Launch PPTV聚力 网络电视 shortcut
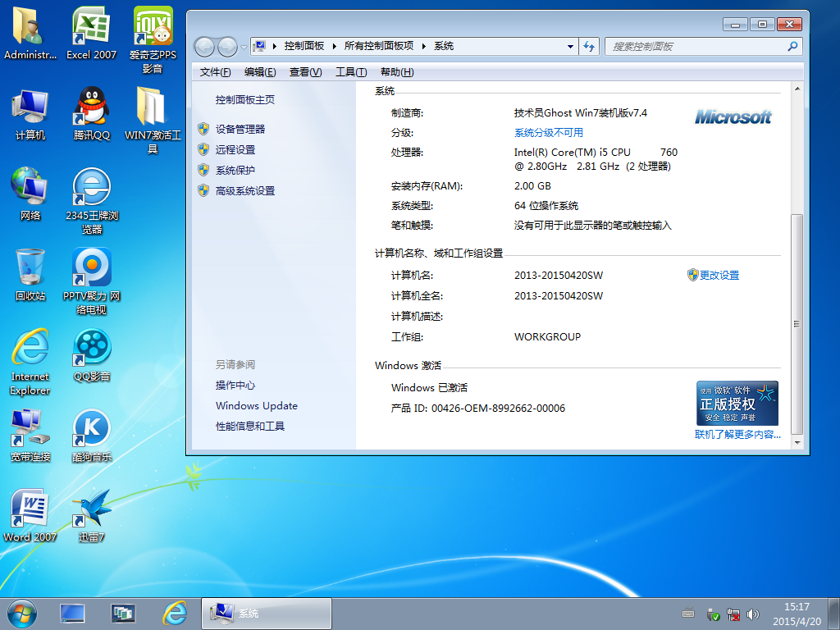The width and height of the screenshot is (840, 630). pyautogui.click(x=92, y=281)
